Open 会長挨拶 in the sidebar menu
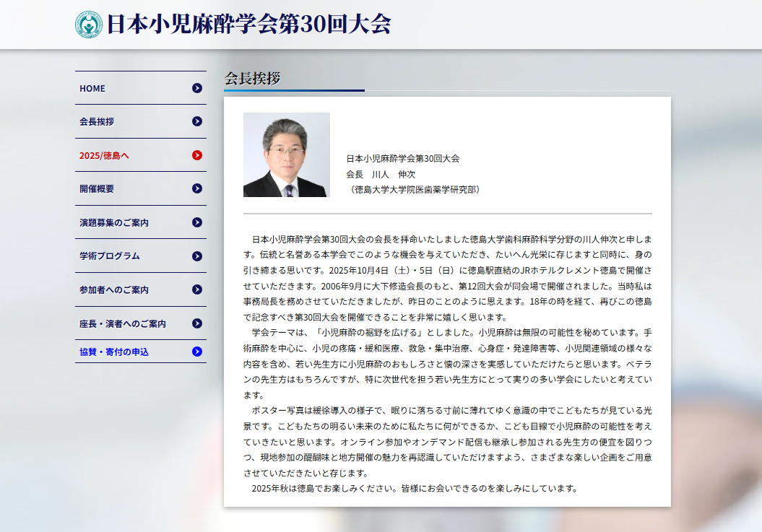Image resolution: width=762 pixels, height=532 pixels. 140,121
